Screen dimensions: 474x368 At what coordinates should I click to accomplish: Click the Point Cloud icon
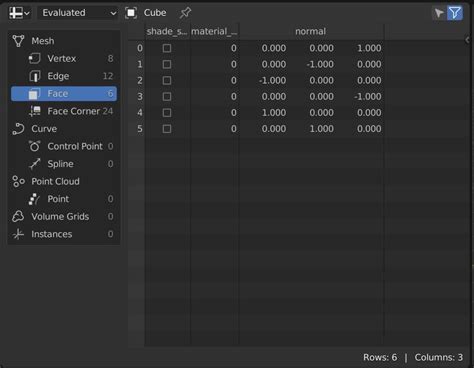pos(18,181)
